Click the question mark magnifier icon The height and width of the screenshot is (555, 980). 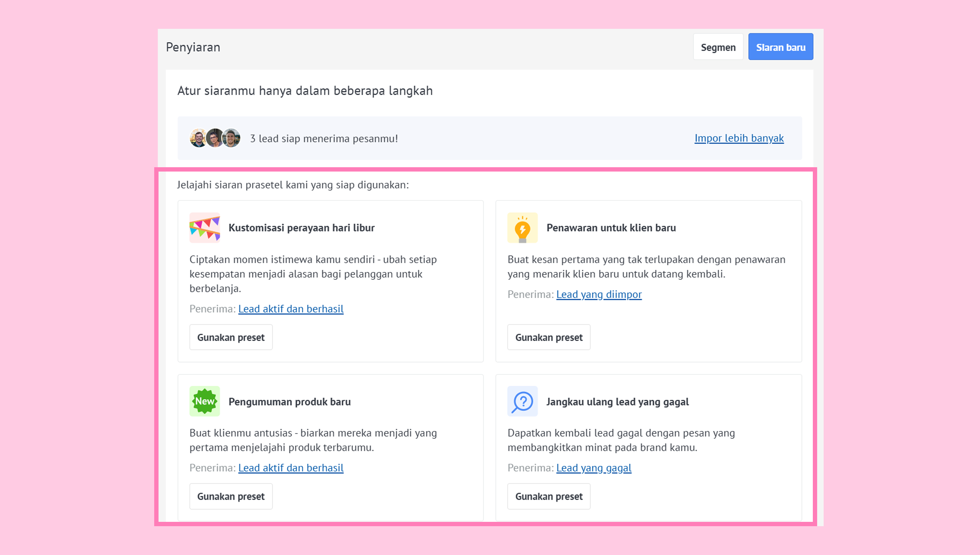pos(522,401)
